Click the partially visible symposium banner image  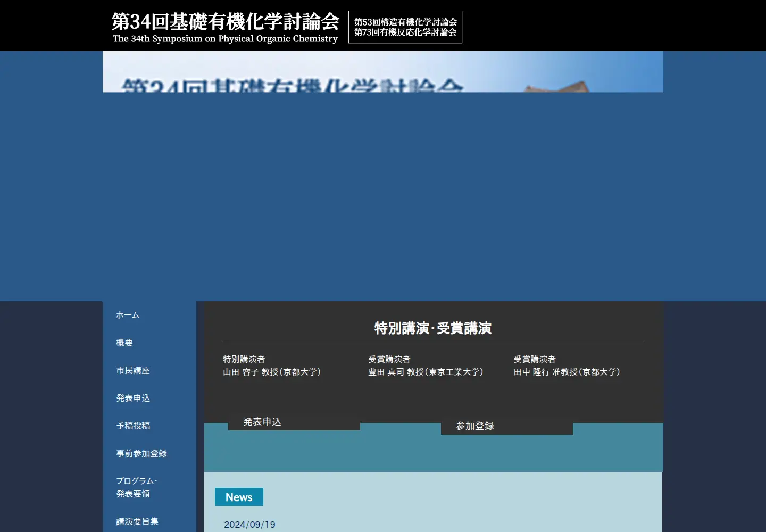pos(383,72)
